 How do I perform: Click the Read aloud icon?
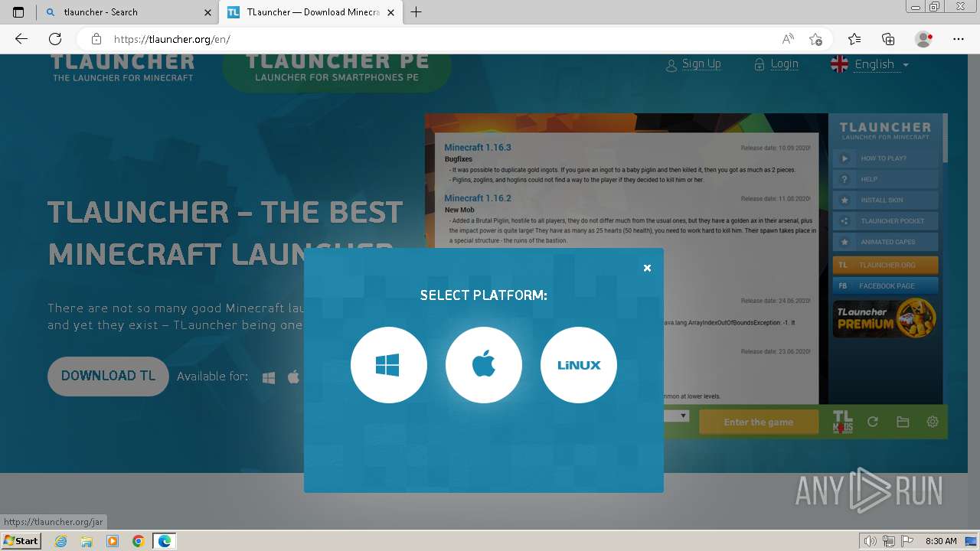pos(787,39)
